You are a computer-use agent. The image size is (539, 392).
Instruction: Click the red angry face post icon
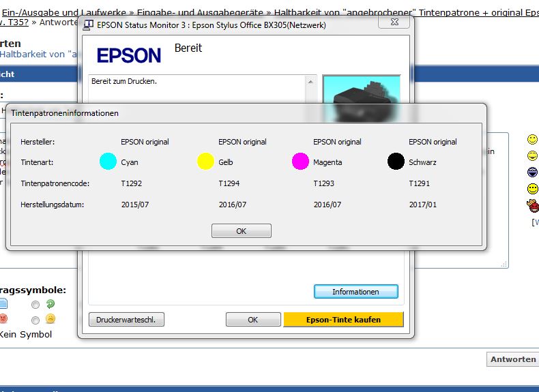click(3, 319)
